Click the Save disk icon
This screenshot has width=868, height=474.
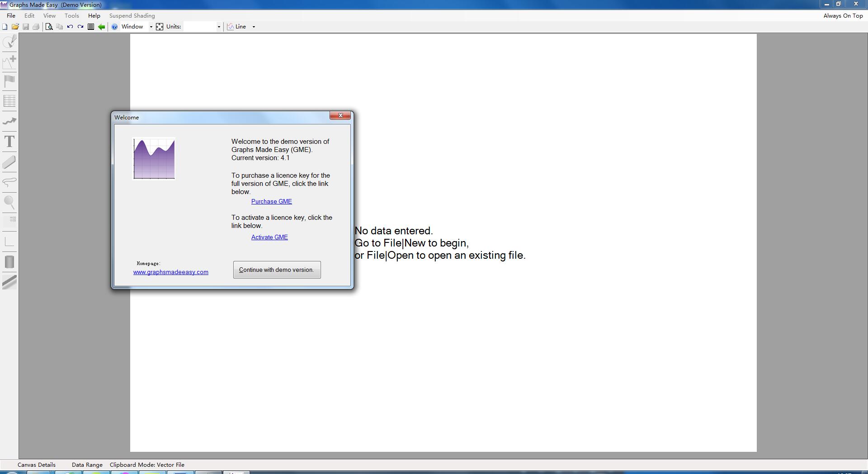coord(26,27)
